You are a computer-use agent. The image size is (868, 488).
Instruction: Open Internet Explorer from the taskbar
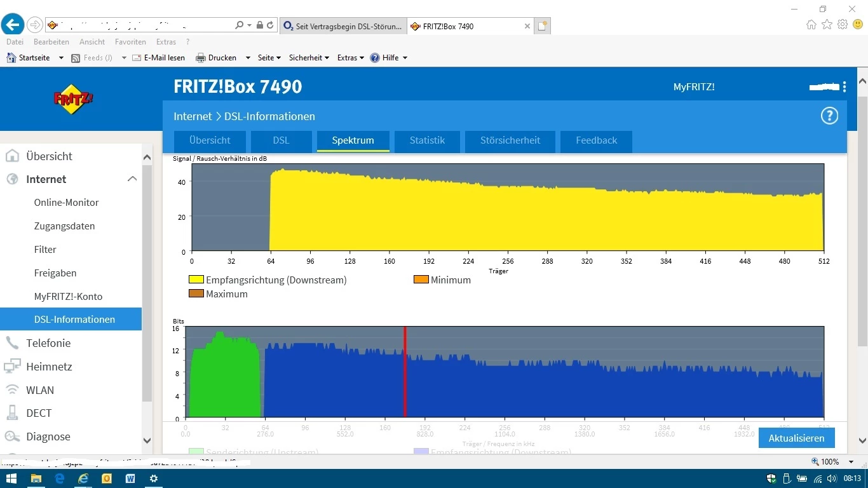[83, 478]
